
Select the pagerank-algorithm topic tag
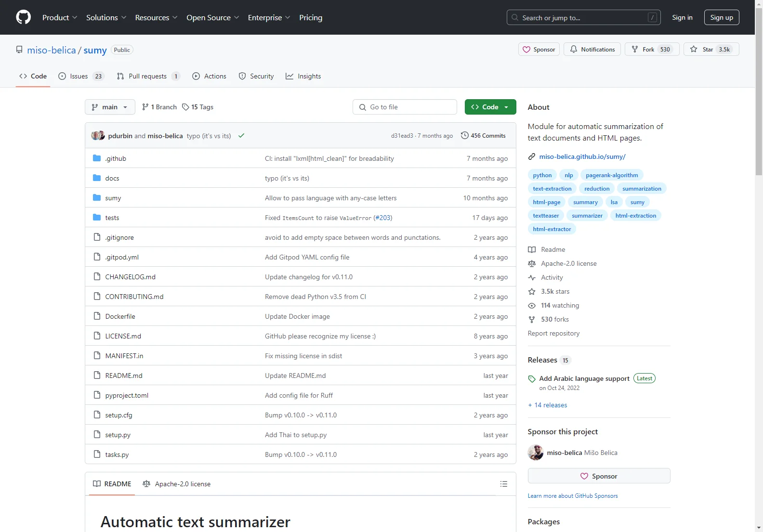pyautogui.click(x=612, y=175)
